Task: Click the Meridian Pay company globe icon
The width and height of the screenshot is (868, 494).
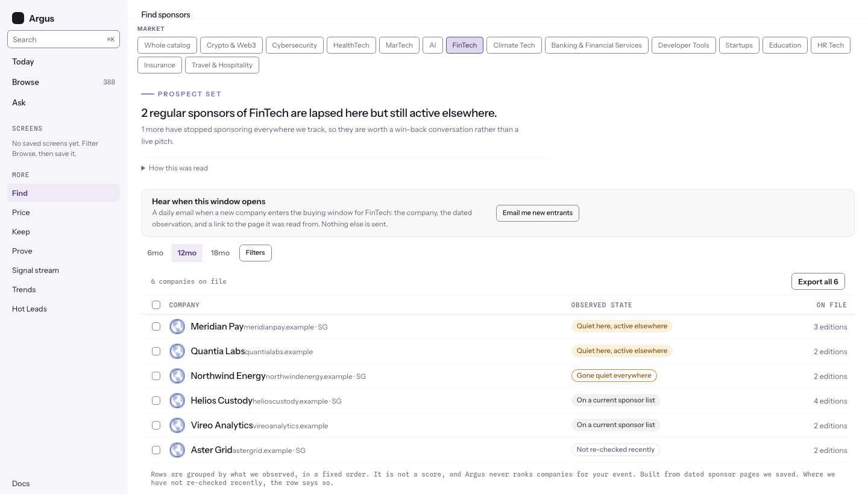Action: point(177,327)
